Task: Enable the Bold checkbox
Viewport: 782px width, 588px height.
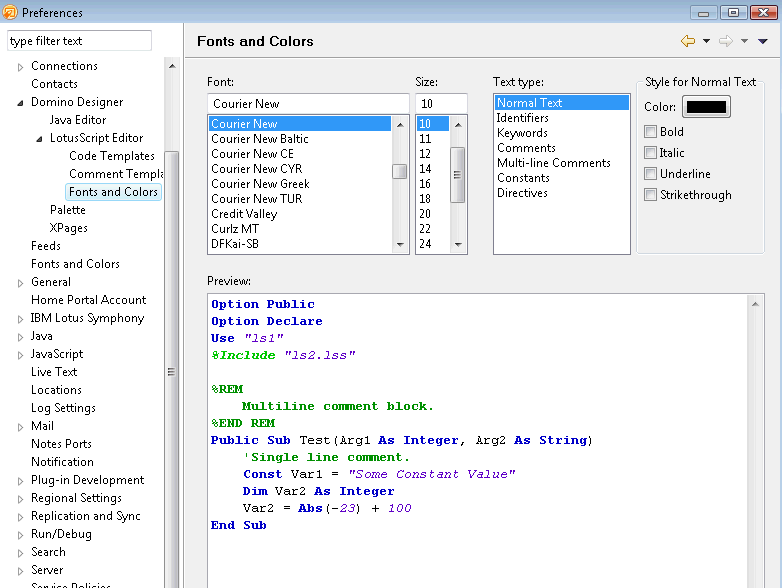Action: 650,132
